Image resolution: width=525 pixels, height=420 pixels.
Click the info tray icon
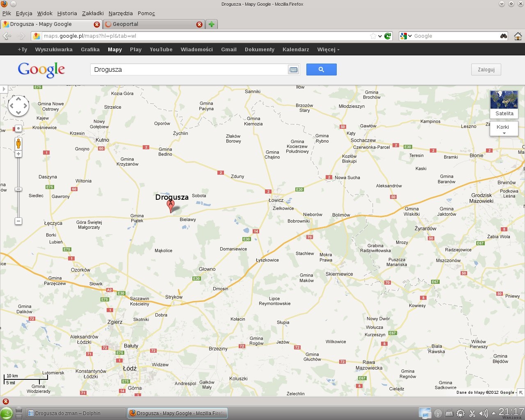438,413
